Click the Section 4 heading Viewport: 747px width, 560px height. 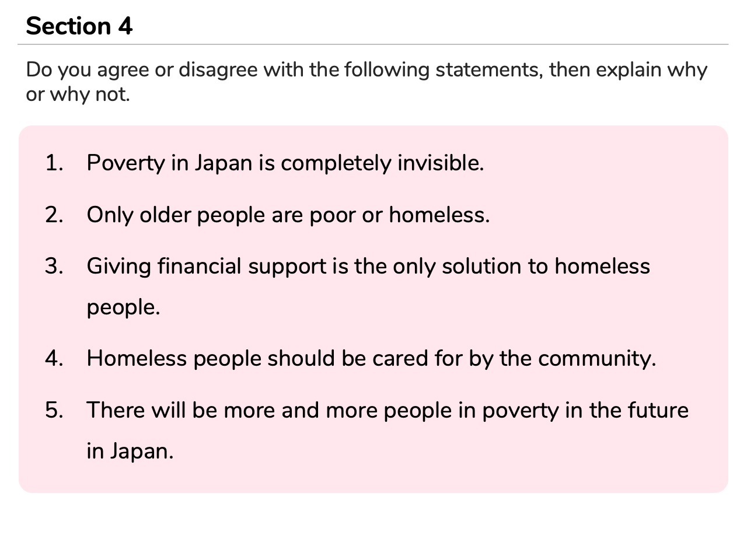point(79,26)
